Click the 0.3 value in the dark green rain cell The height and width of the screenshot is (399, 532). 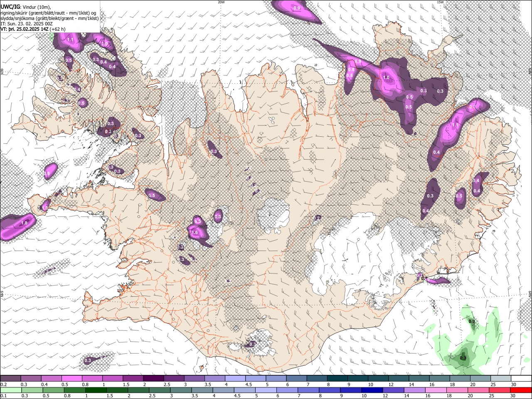(463, 358)
